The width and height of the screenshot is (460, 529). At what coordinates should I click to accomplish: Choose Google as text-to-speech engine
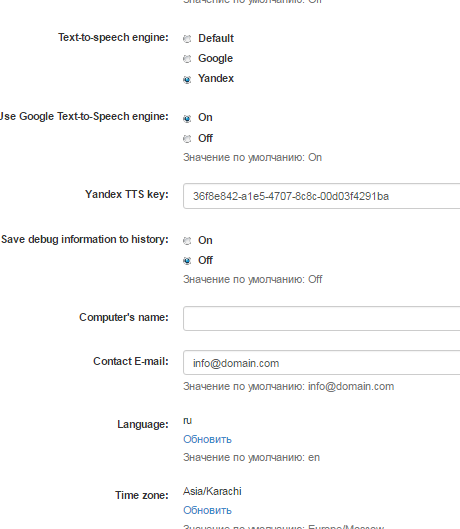click(x=187, y=59)
